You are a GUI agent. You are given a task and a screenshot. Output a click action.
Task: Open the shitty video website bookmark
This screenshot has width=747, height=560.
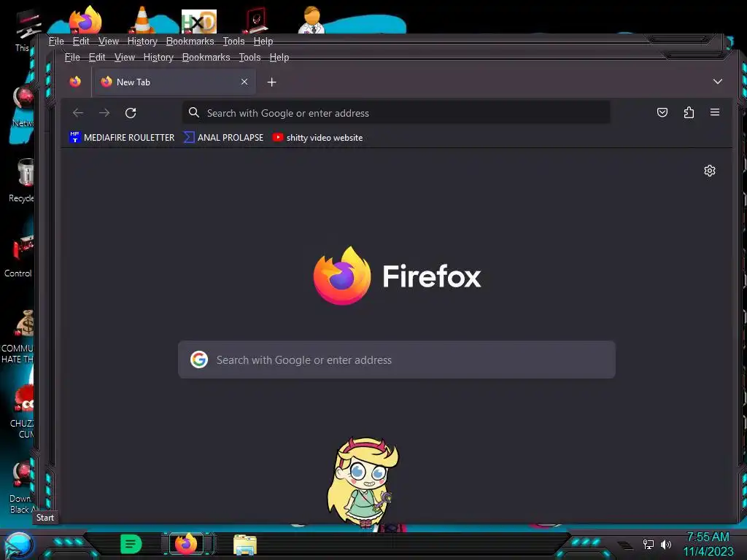pyautogui.click(x=318, y=138)
